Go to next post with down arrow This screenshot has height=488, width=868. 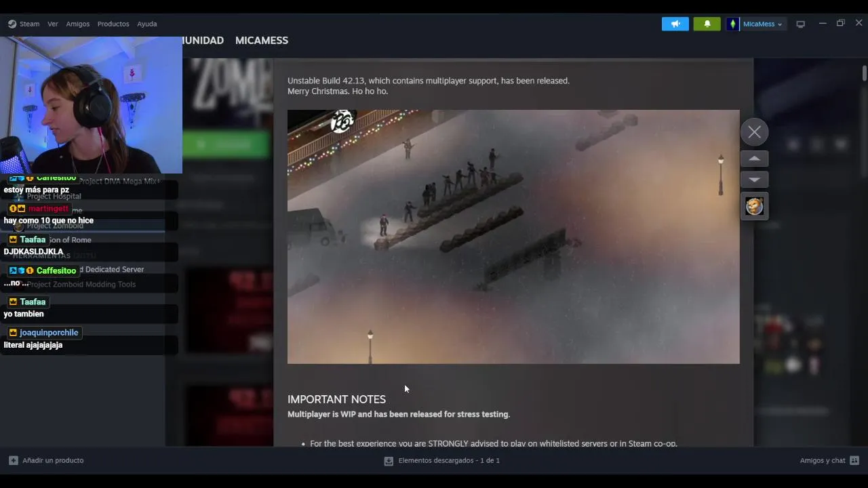point(754,180)
